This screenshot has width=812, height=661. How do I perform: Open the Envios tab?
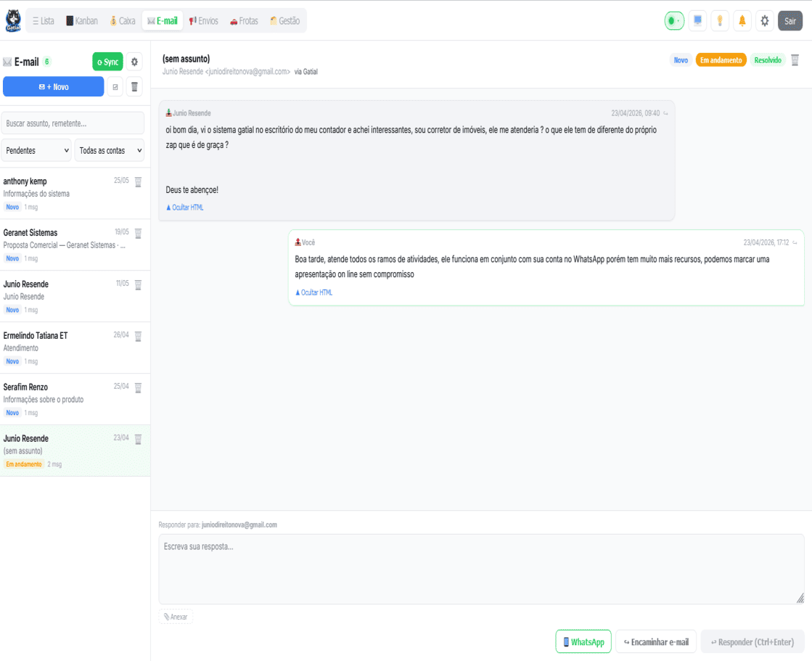(203, 21)
